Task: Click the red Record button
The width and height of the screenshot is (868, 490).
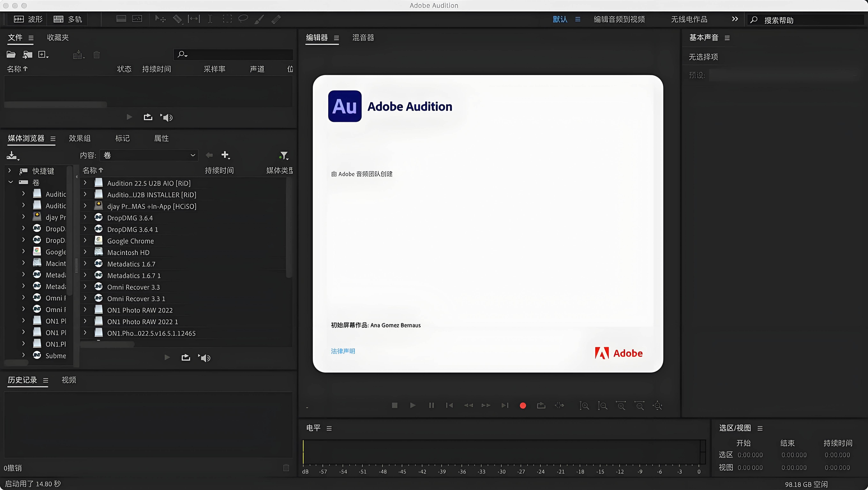Action: coord(523,405)
